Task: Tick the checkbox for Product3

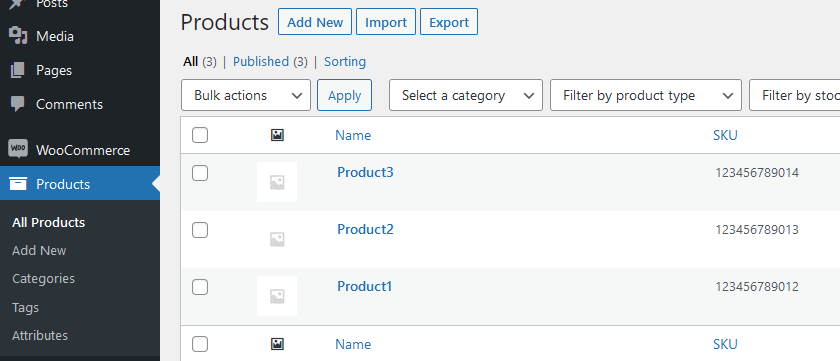Action: (200, 173)
